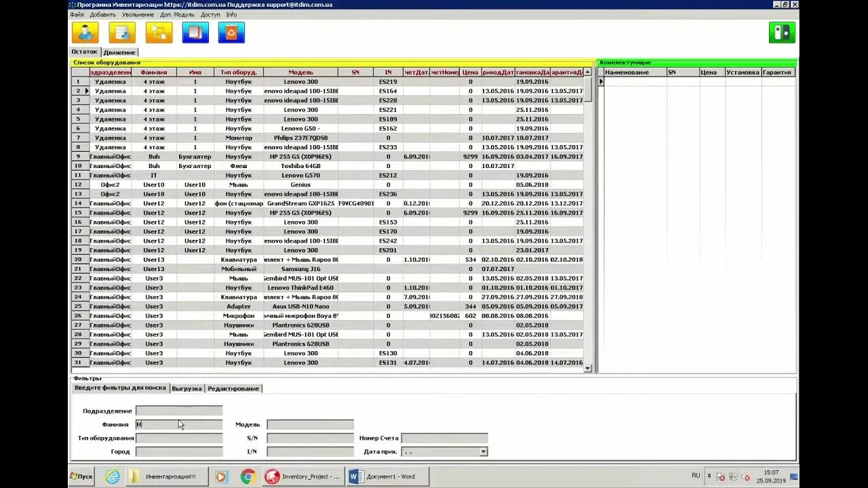Viewport: 868px width, 488px height.
Task: Open the Доступ menu
Action: click(210, 14)
